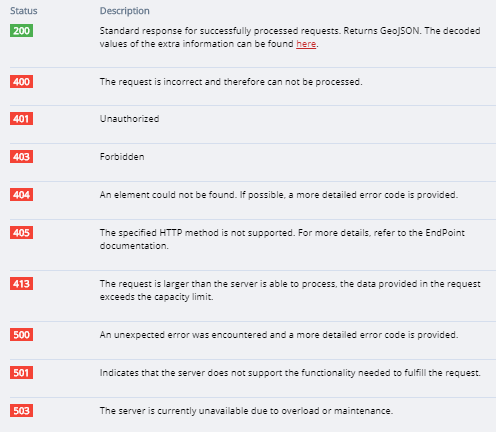
Task: Click the 'element could not be found' description
Action: pyautogui.click(x=279, y=195)
